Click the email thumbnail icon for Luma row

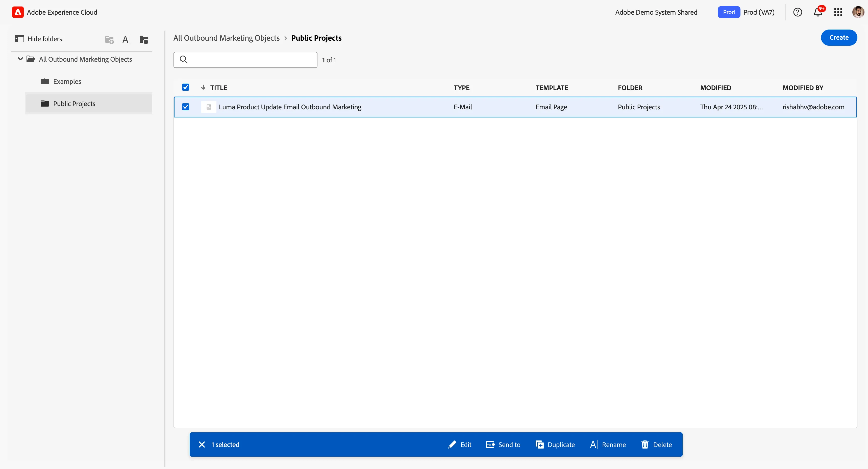[209, 107]
